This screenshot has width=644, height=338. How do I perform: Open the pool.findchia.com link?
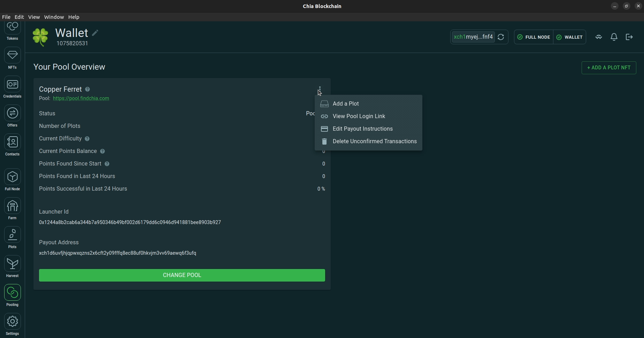81,99
